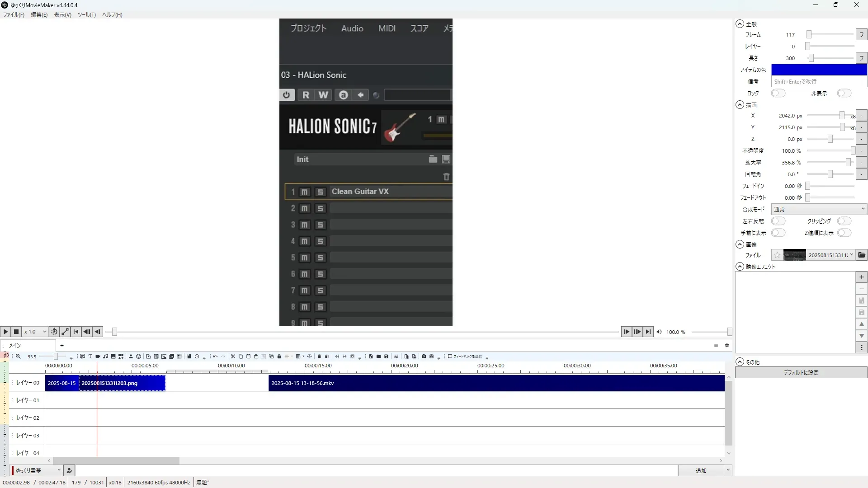Click the scissors icon to cut the item
Viewport: 868px width, 488px height.
pos(233,357)
